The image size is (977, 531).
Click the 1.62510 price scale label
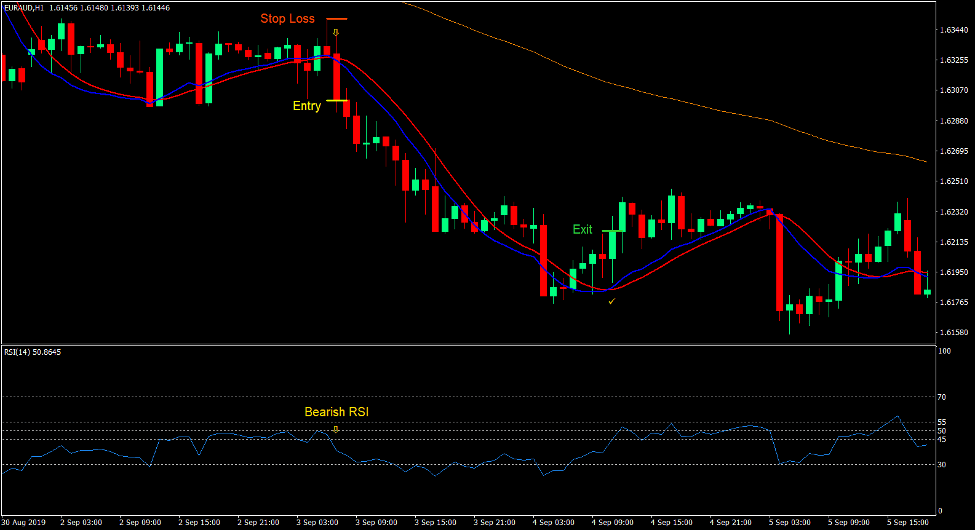pyautogui.click(x=952, y=182)
